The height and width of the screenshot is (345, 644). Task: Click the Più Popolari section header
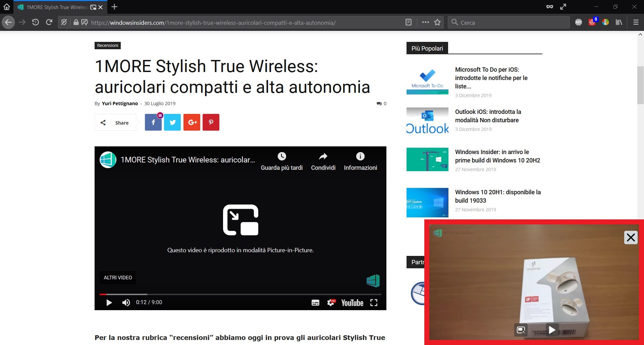[427, 48]
